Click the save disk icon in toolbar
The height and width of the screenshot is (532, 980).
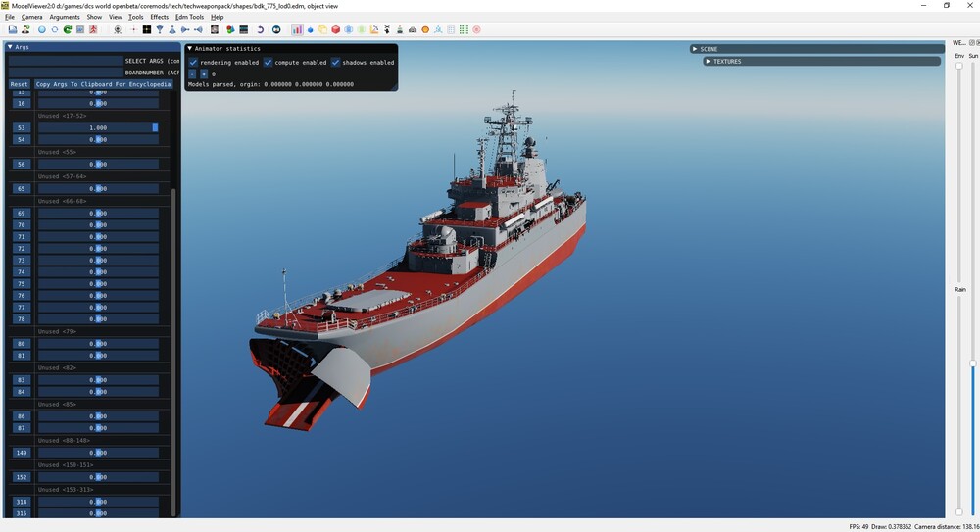pos(13,29)
